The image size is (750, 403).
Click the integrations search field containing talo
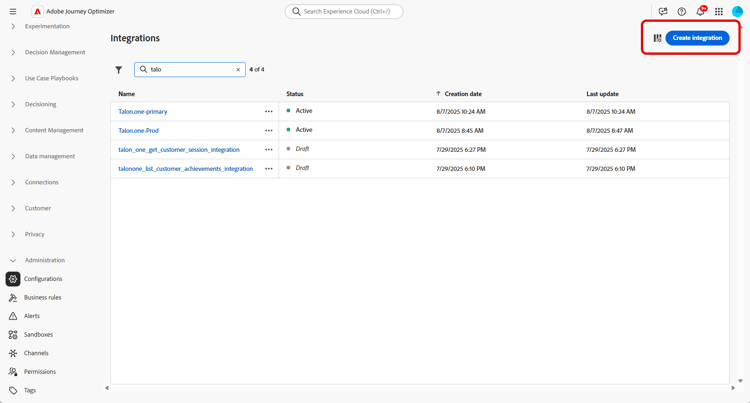(x=190, y=70)
